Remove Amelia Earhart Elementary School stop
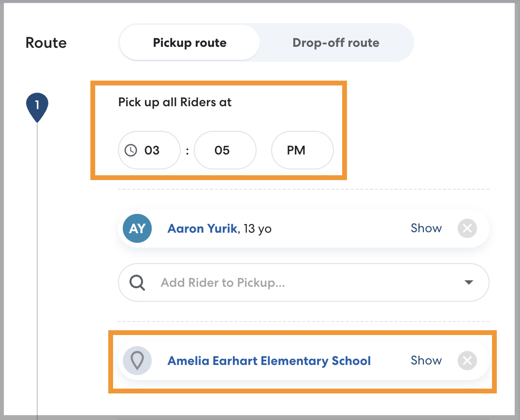Image resolution: width=520 pixels, height=420 pixels. click(467, 361)
